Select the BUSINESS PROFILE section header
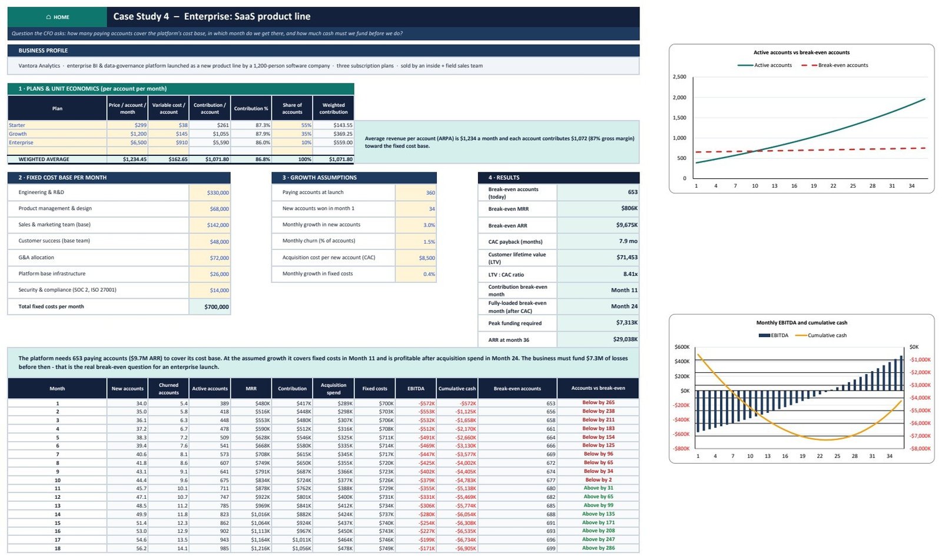This screenshot has height=560, width=942. pyautogui.click(x=323, y=51)
